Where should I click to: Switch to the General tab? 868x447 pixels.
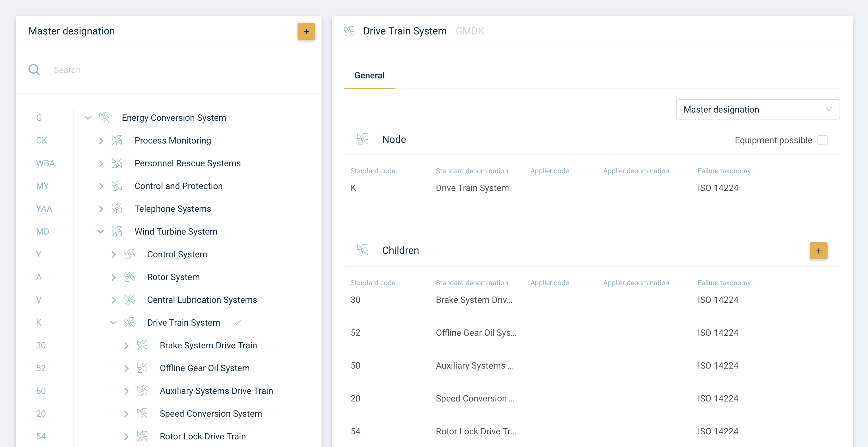(369, 75)
